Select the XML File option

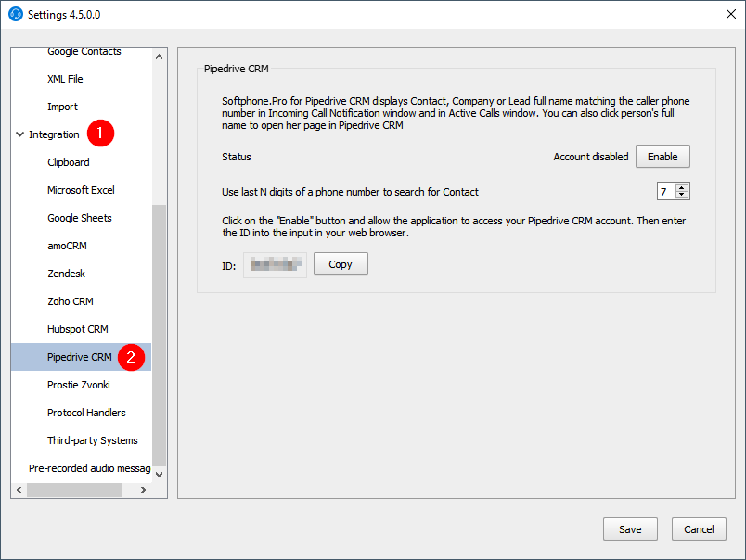coord(63,79)
